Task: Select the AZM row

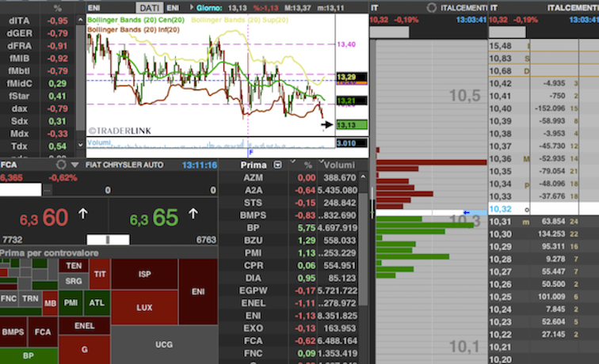Action: [288, 177]
